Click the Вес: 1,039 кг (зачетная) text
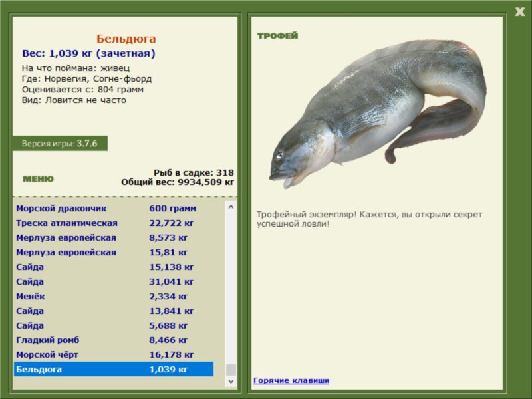Image resolution: width=532 pixels, height=399 pixels. point(88,53)
